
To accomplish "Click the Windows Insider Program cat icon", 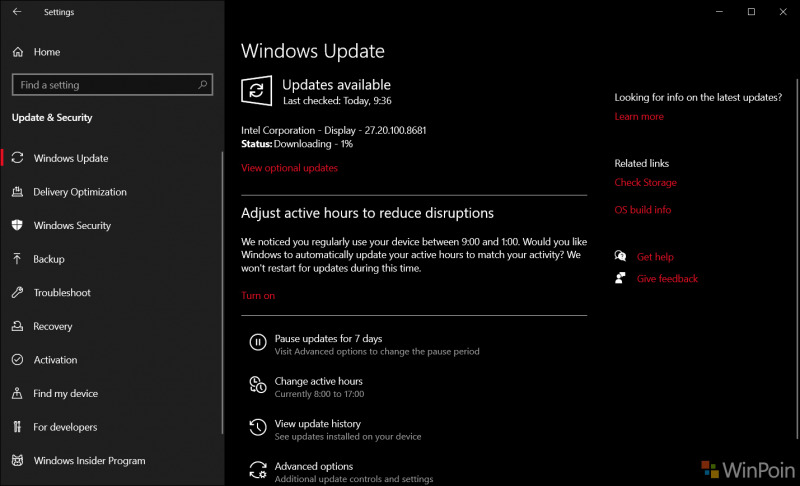I will pyautogui.click(x=17, y=461).
